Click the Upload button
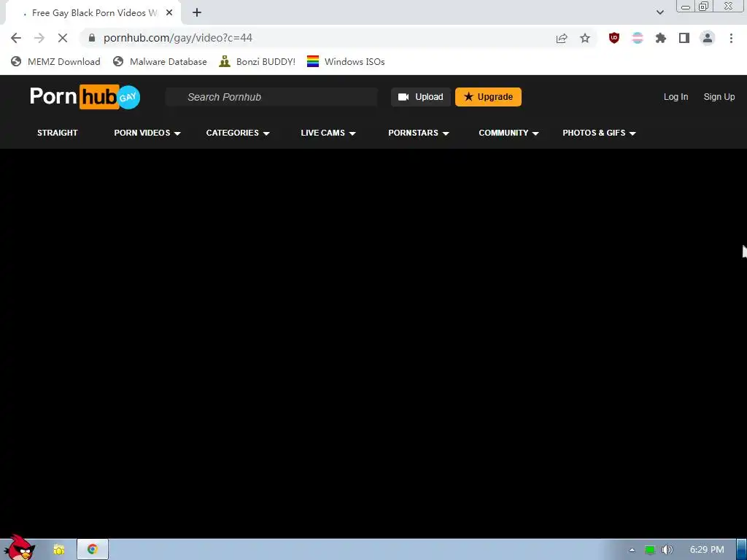Image resolution: width=747 pixels, height=560 pixels. (421, 97)
